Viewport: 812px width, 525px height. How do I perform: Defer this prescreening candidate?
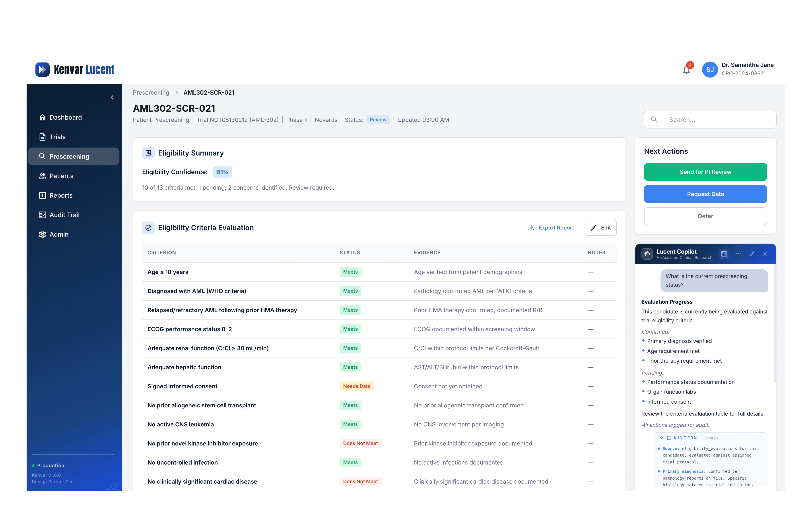tap(705, 216)
